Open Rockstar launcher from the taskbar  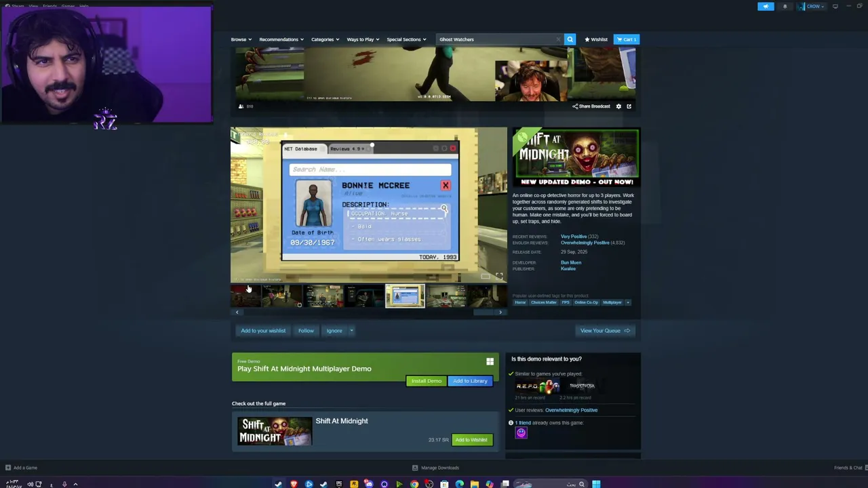[x=354, y=484]
